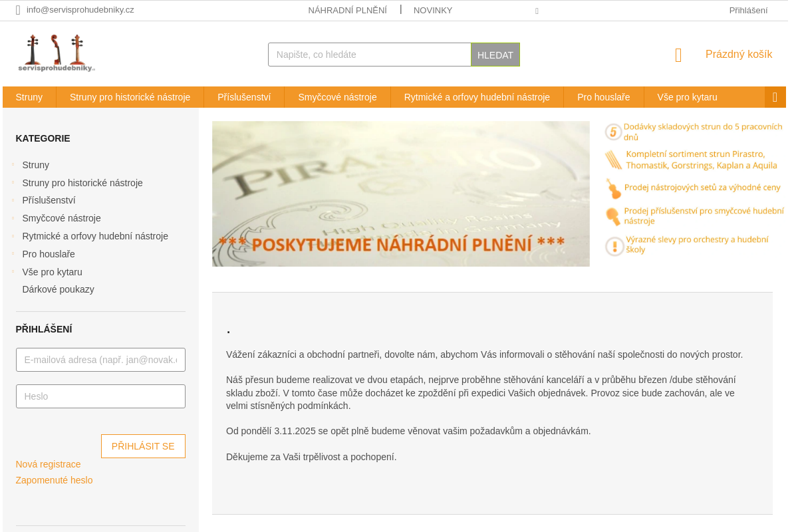Select Pro houslaře in the navigation bar
Image resolution: width=798 pixels, height=532 pixels.
[x=603, y=97]
